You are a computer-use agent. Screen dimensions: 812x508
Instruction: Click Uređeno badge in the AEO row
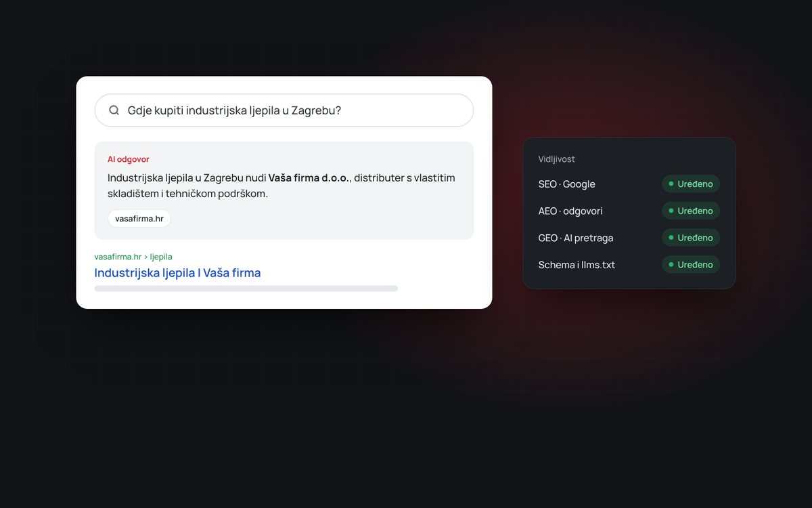(x=691, y=211)
